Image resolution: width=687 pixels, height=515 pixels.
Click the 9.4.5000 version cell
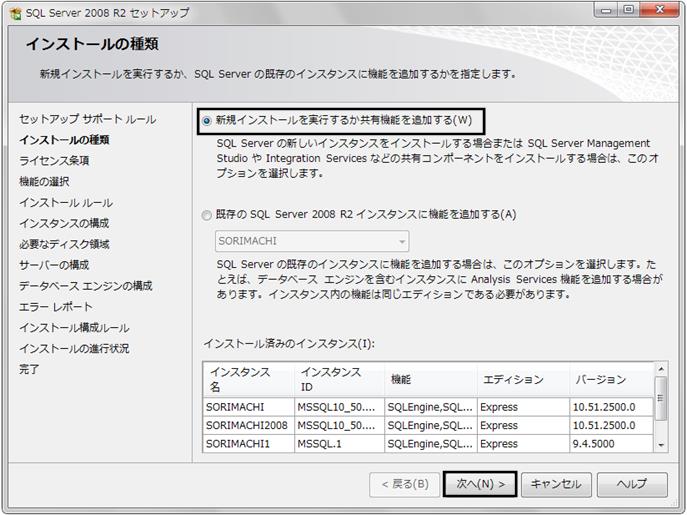612,444
